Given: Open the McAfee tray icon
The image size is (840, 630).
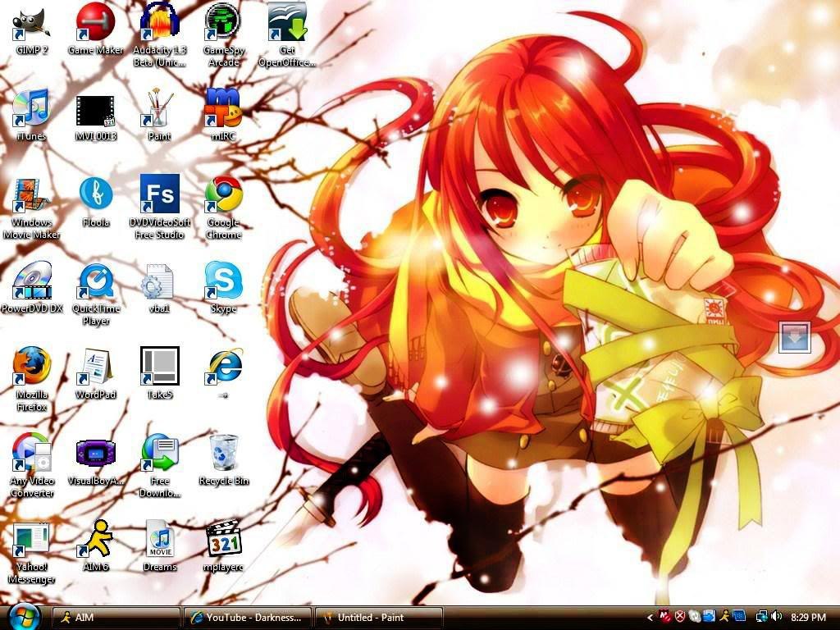Looking at the screenshot, I should [664, 617].
